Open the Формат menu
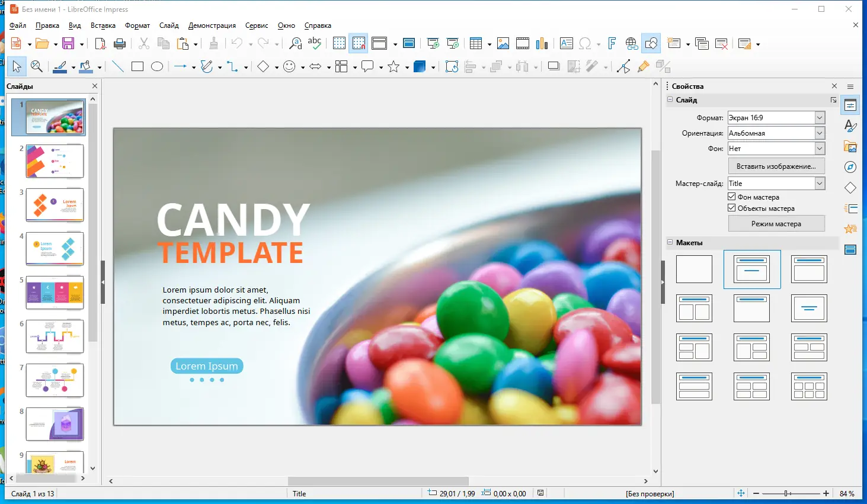This screenshot has height=504, width=867. point(137,25)
